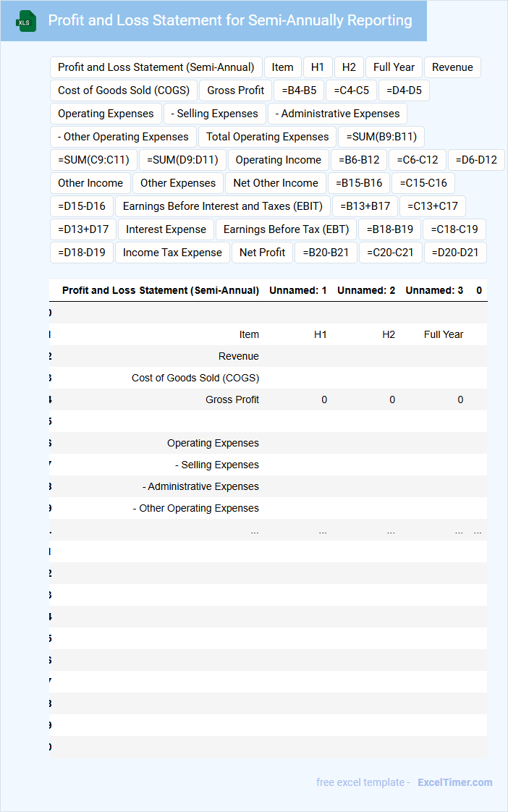Viewport: 508px width, 812px height.
Task: Click the '=B15-B16' formula tag
Action: click(359, 183)
